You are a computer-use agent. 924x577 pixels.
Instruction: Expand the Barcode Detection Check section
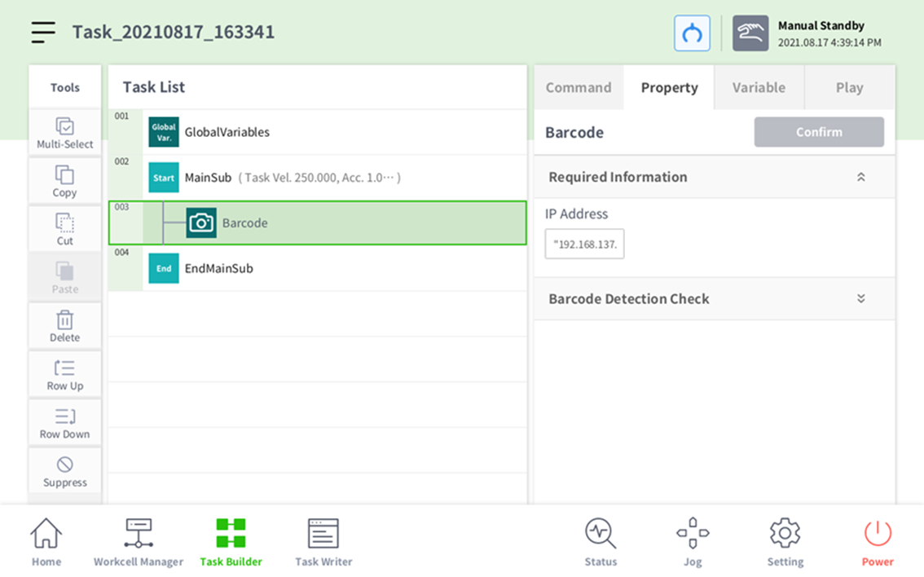pyautogui.click(x=860, y=299)
